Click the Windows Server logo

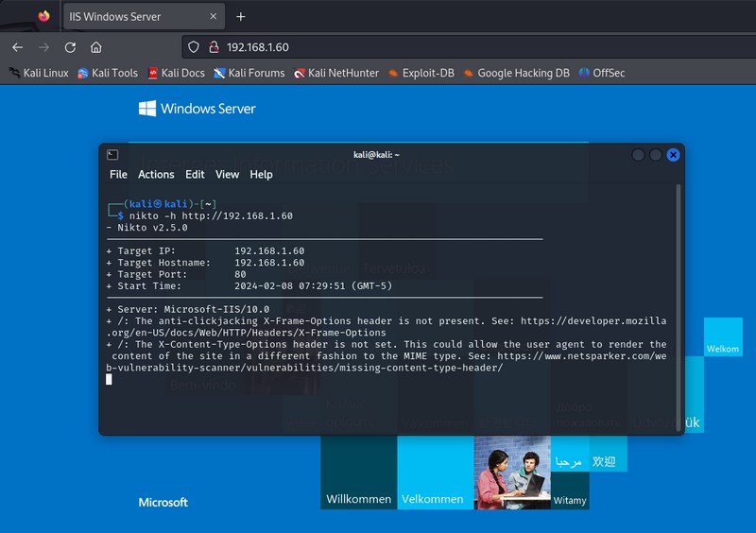point(197,109)
